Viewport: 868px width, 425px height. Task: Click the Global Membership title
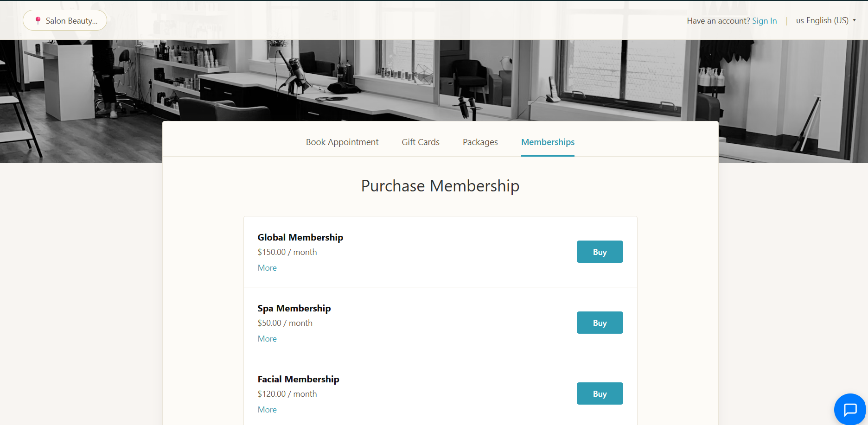[x=300, y=237]
